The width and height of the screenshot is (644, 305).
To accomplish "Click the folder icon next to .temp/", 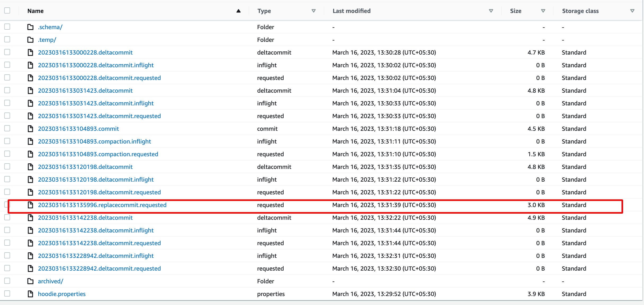I will tap(30, 40).
